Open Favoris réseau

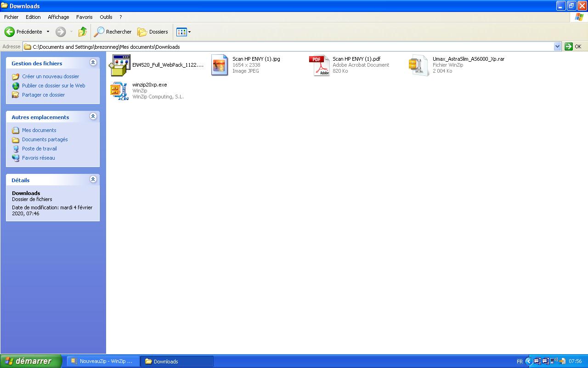point(39,158)
